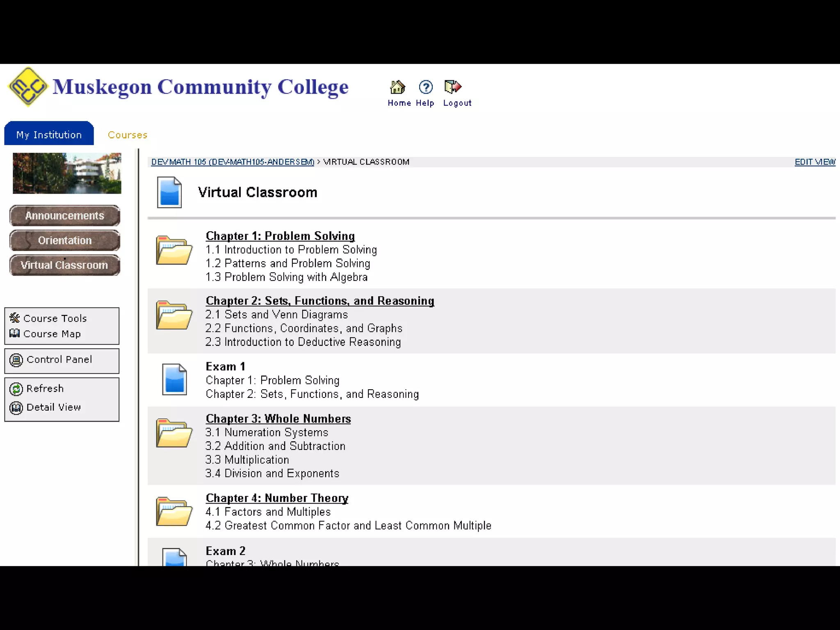Click the Course Map book icon
This screenshot has width=840, height=630.
tap(14, 333)
